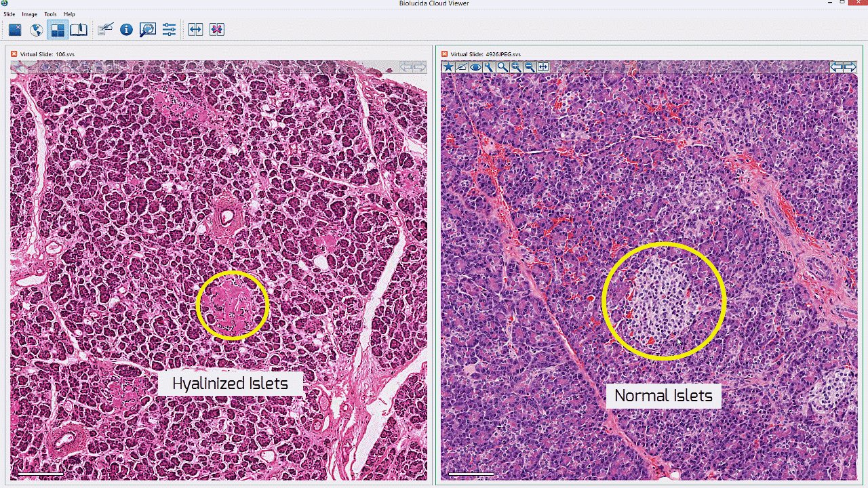Close the Virtual Slide 106.svs window
This screenshot has width=868, height=488.
pyautogui.click(x=14, y=54)
